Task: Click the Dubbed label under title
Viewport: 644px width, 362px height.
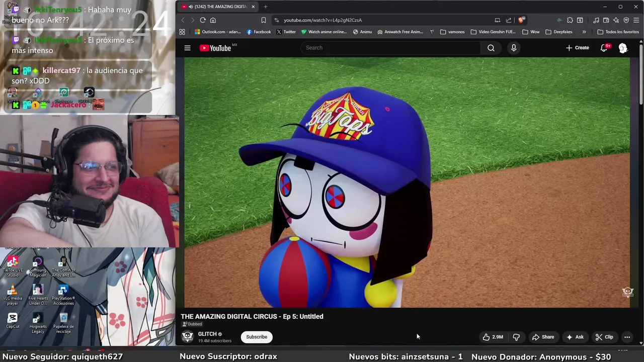Action: [x=192, y=324]
